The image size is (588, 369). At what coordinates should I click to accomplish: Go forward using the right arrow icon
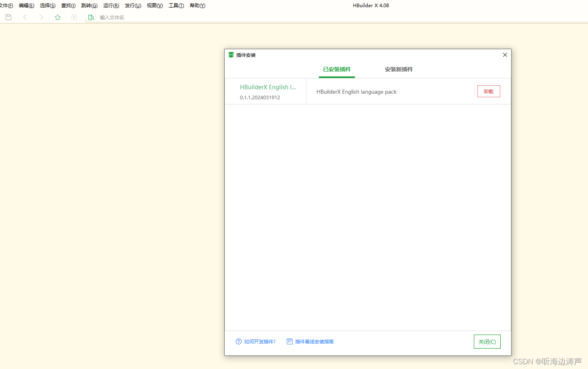pyautogui.click(x=41, y=17)
